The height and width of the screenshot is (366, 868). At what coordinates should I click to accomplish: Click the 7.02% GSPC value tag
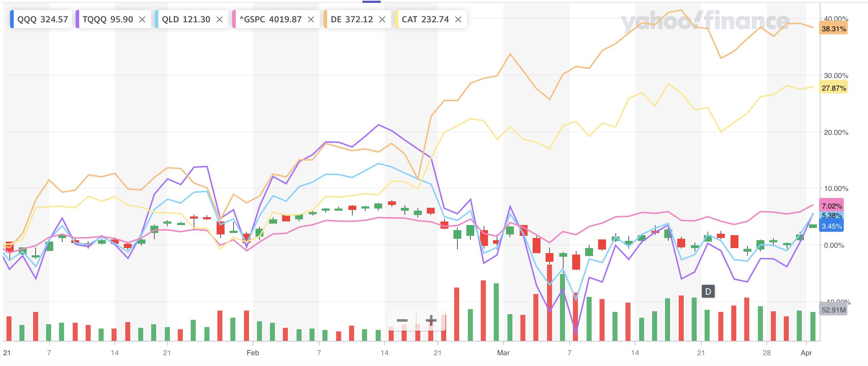(832, 206)
